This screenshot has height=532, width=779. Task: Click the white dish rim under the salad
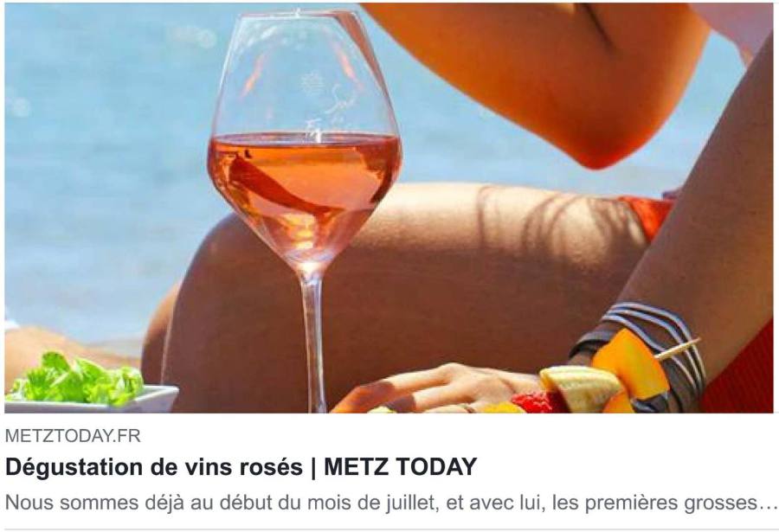[92, 400]
